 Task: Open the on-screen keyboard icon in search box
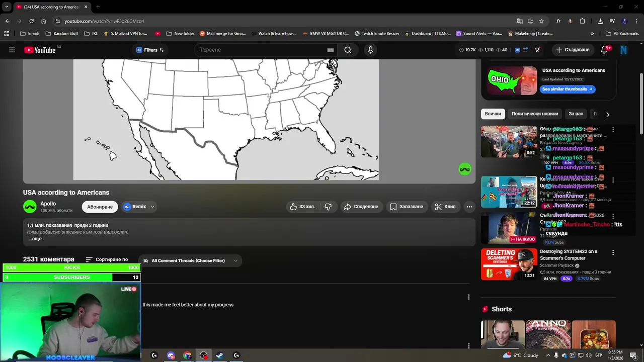331,50
